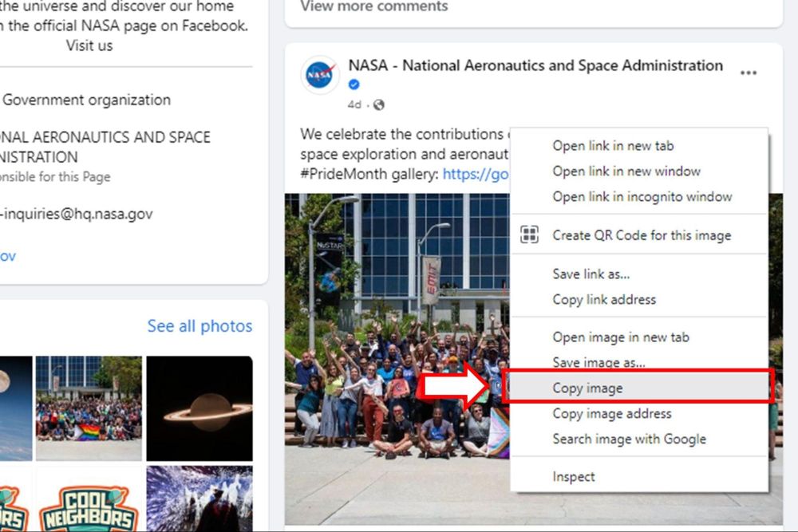Open the See all photos link

tap(199, 325)
